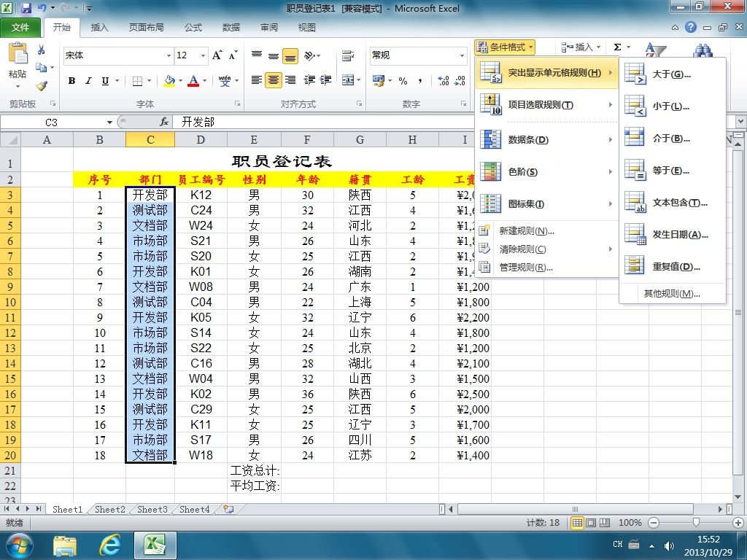
Task: Expand 数据条(D) submenu
Action: [546, 139]
